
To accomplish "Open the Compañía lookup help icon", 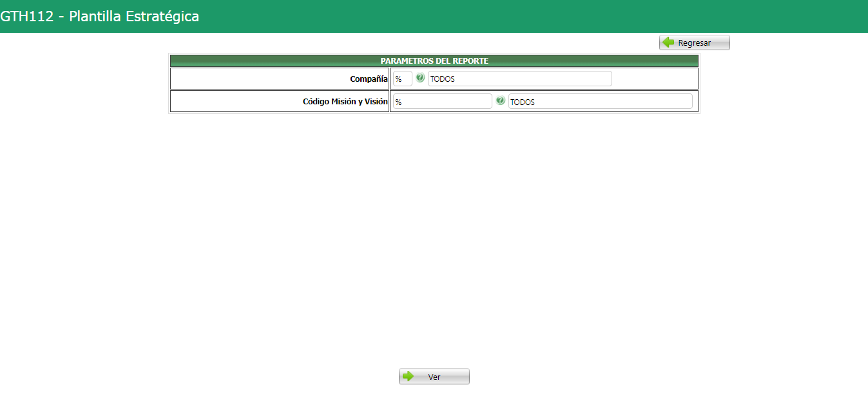I will coord(420,78).
